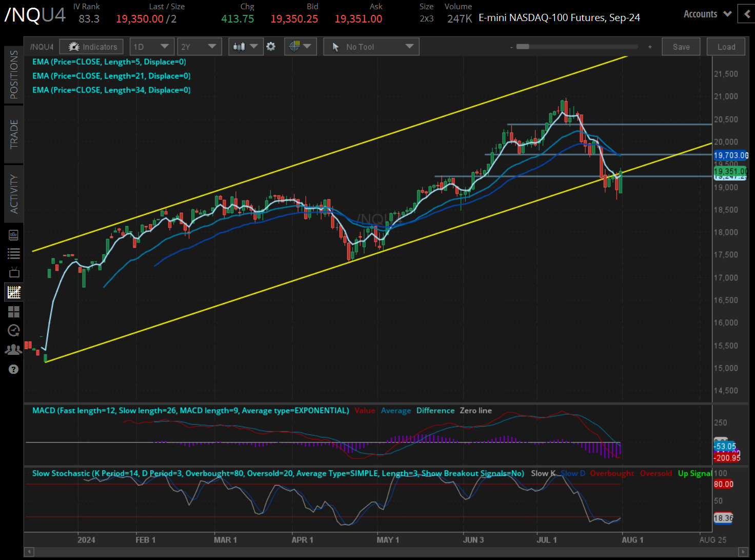
Task: Click the horizontal scrollbar left arrow
Action: [x=29, y=552]
